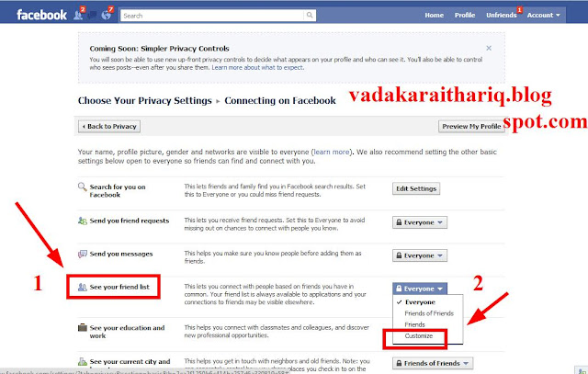Viewport: 588px width, 374px height.
Task: Click the See your friend list icon
Action: (x=82, y=288)
